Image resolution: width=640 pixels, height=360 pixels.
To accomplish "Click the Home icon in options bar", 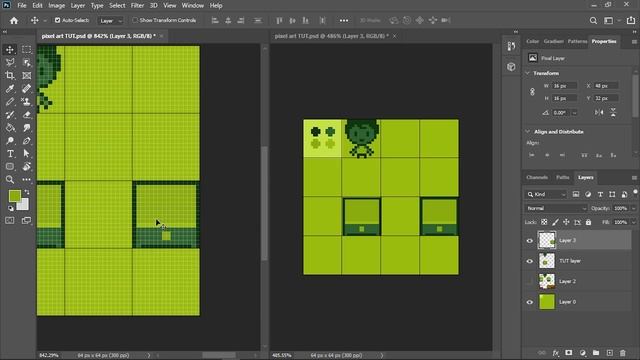I will pos(14,20).
